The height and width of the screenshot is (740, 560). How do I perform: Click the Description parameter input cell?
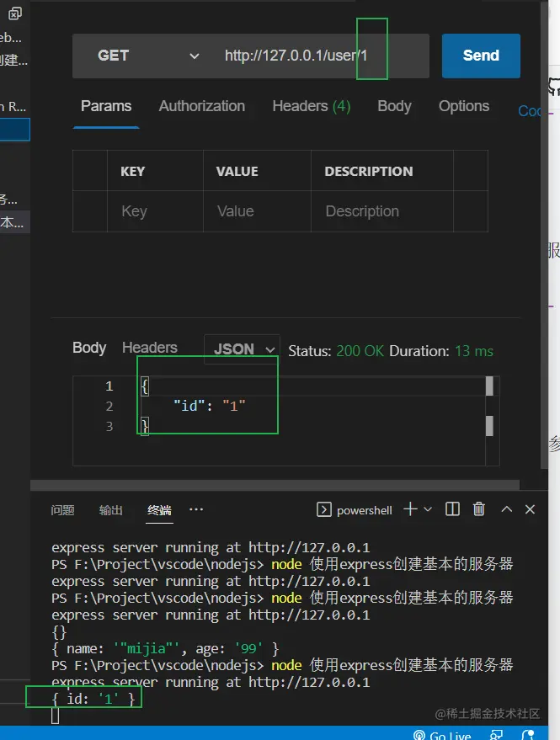382,211
